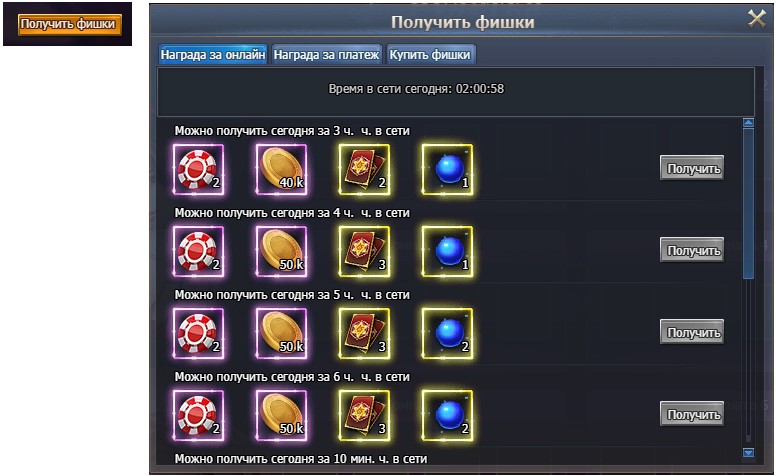Select the 40k gold coin reward icon
776x476 pixels.
[x=281, y=169]
